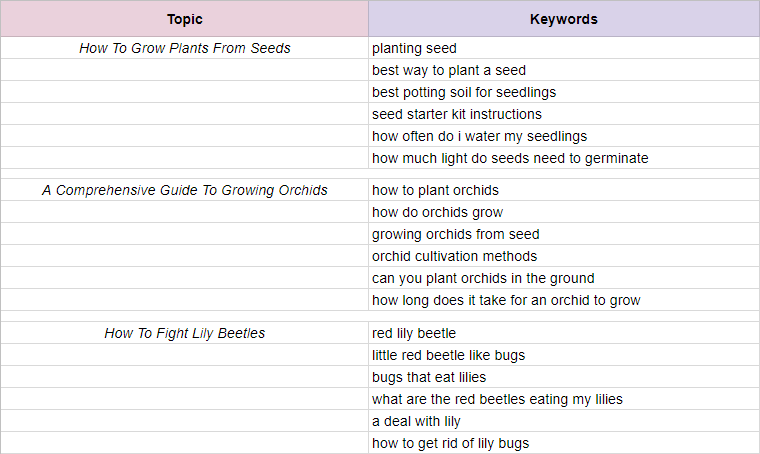Click the 'How To Grow Plants From Seeds' cell
This screenshot has width=760, height=454.
184,48
